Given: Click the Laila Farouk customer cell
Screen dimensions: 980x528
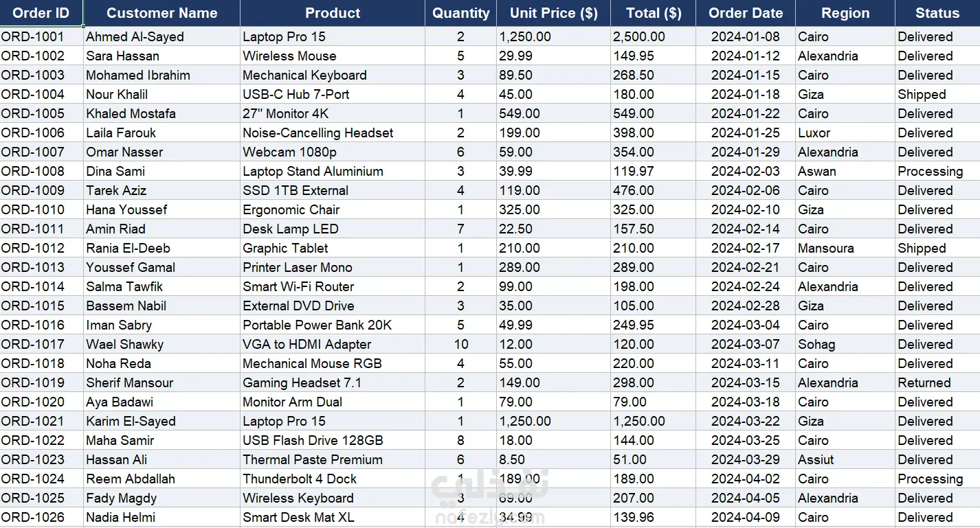Looking at the screenshot, I should (162, 133).
